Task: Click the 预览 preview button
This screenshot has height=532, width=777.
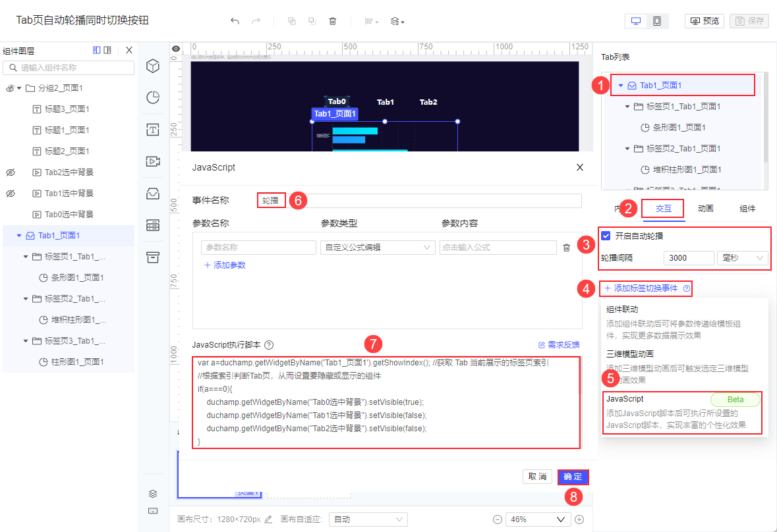Action: click(x=704, y=21)
